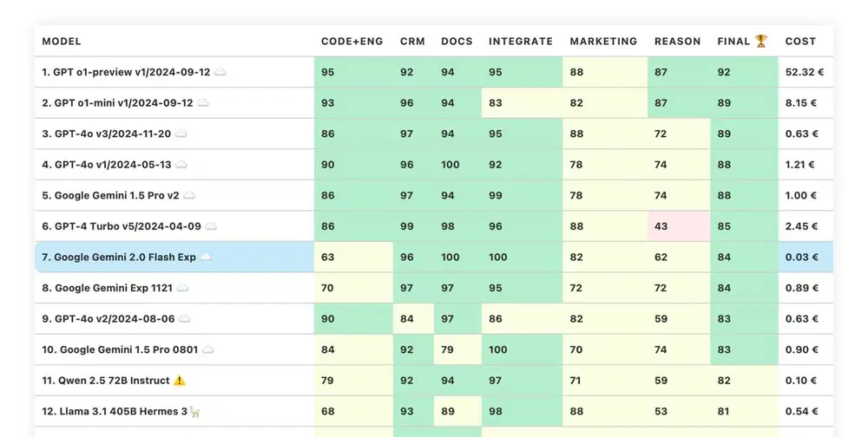Sort by the CODE+ENG column header
The width and height of the screenshot is (868, 437).
pos(352,41)
